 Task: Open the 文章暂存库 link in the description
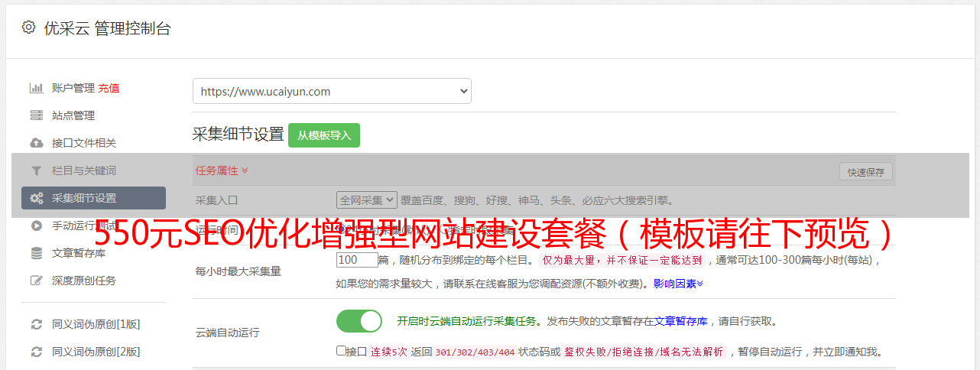680,321
